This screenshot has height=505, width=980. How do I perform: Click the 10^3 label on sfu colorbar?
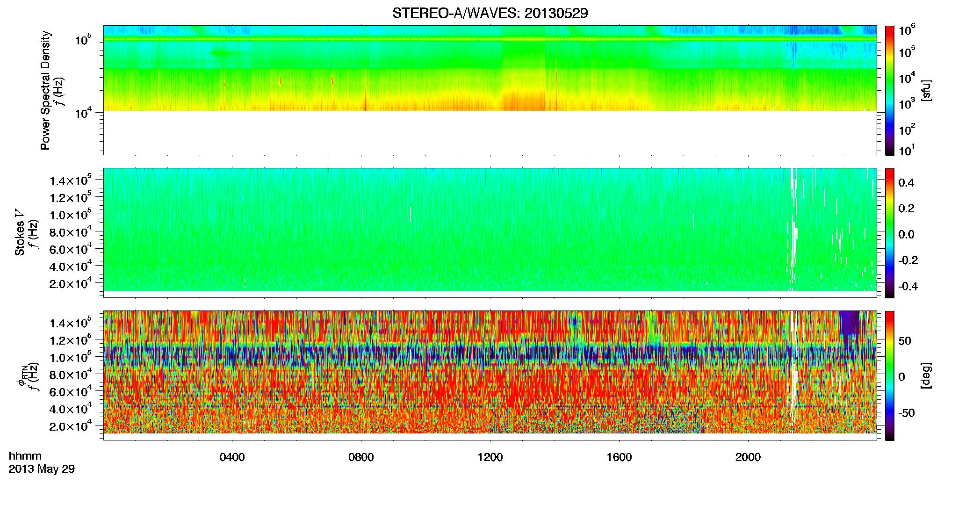pos(907,104)
